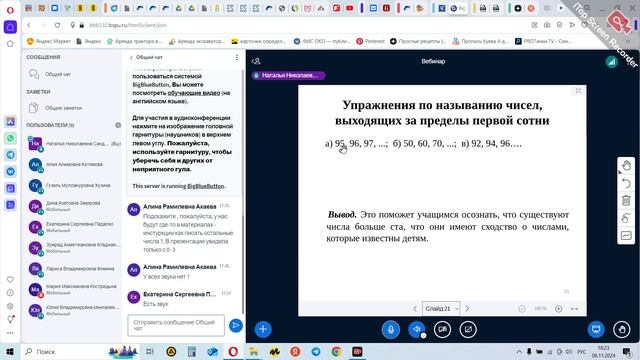The image size is (640, 360).
Task: Zoom out the presentation
Action: tap(522, 309)
